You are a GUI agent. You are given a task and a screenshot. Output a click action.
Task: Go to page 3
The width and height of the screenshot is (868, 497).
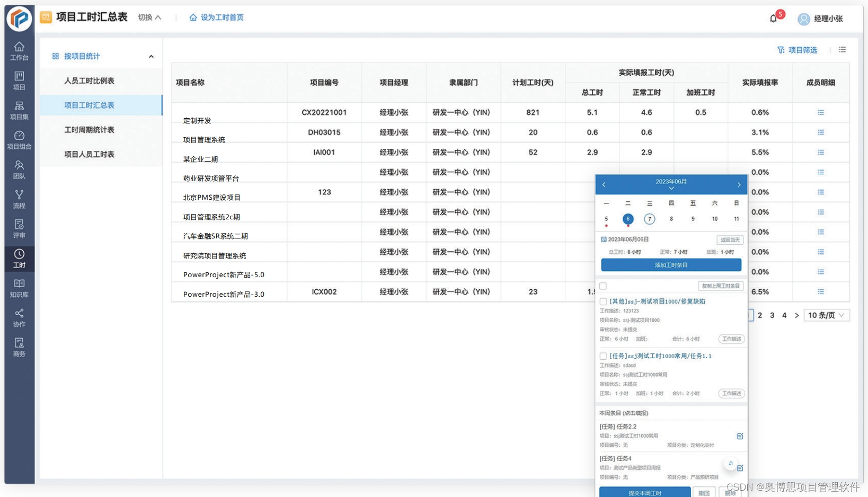click(x=772, y=315)
